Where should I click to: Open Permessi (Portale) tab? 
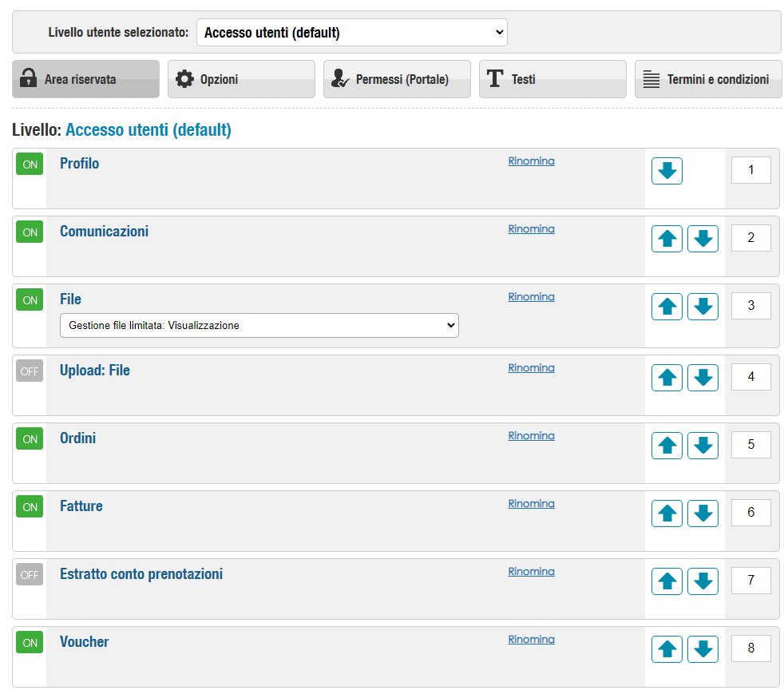coord(397,79)
